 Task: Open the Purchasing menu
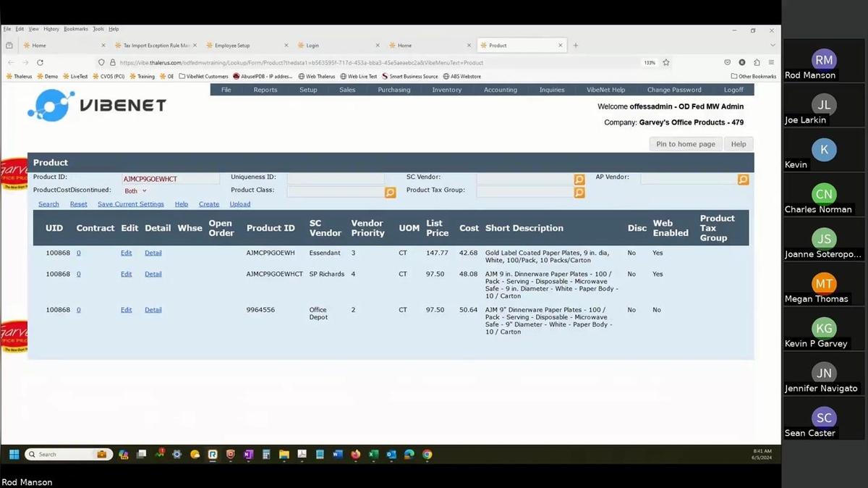click(393, 90)
